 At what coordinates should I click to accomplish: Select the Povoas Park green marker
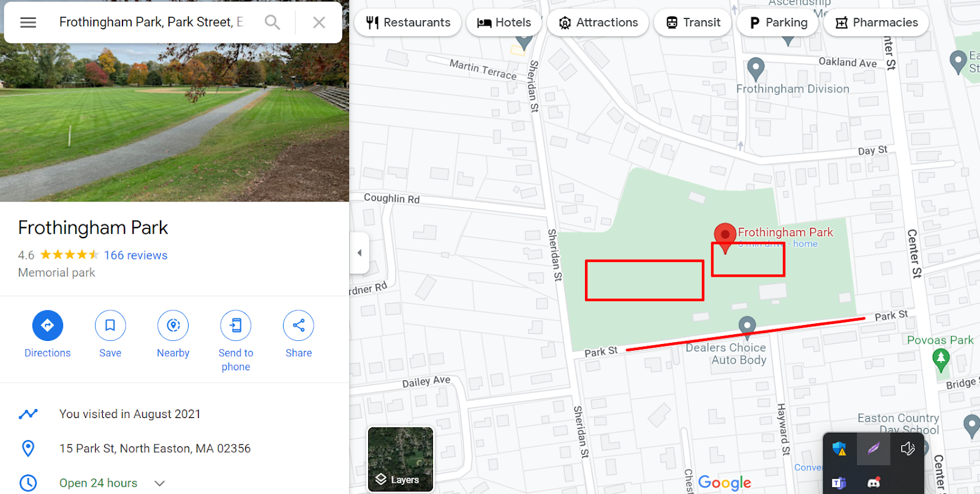coord(941,359)
